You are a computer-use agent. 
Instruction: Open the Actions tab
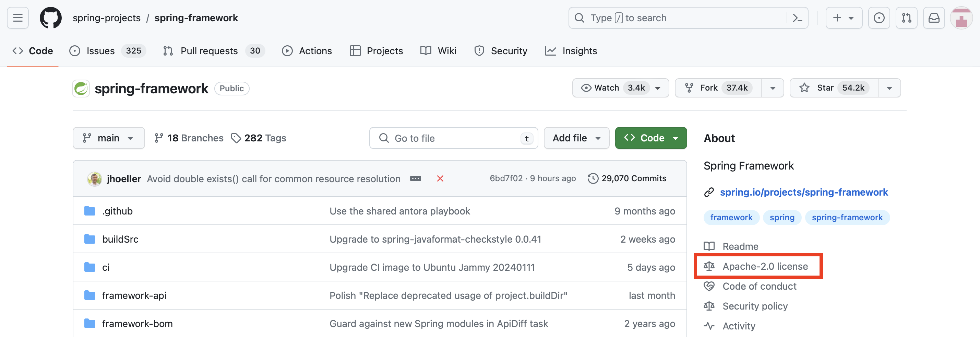(x=307, y=51)
